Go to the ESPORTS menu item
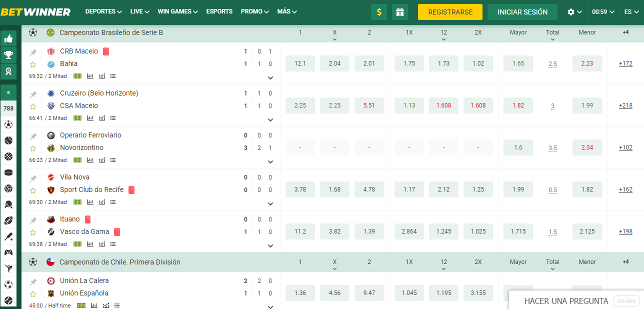 coord(219,11)
